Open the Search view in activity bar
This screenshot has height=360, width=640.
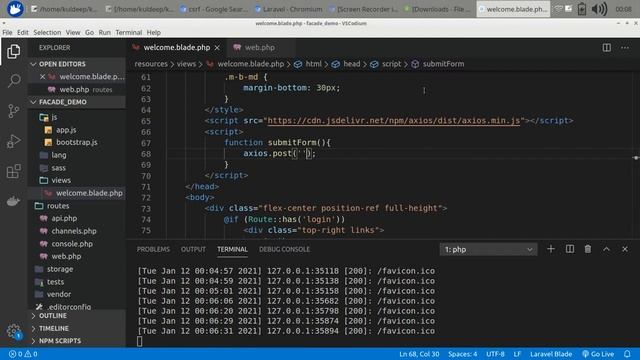point(13,81)
